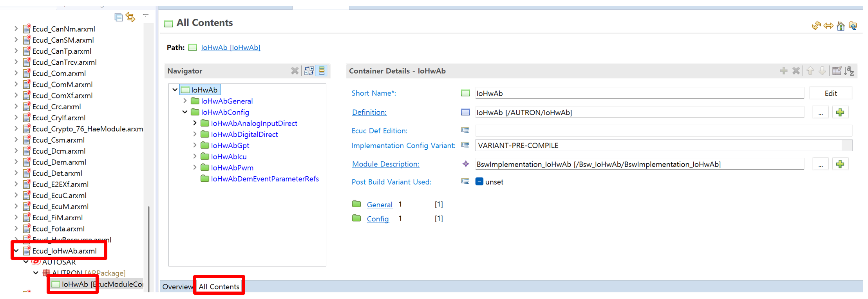The width and height of the screenshot is (868, 299).
Task: Click the expand/collapse tree icon in Navigator header
Action: click(309, 71)
